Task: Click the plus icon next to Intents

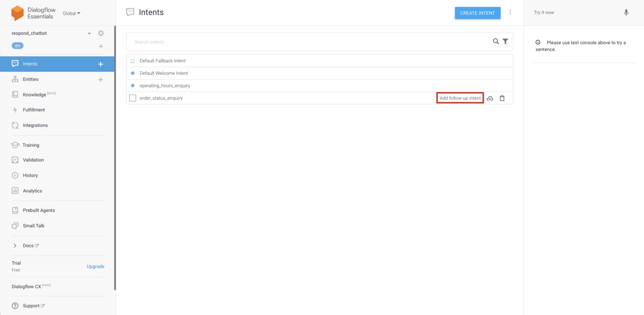Action: point(101,64)
